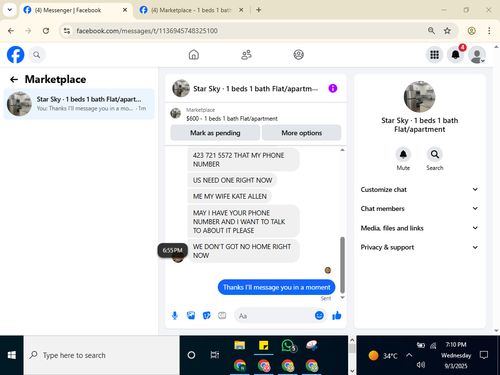Expand the Chat members section
500x375 pixels.
point(419,209)
